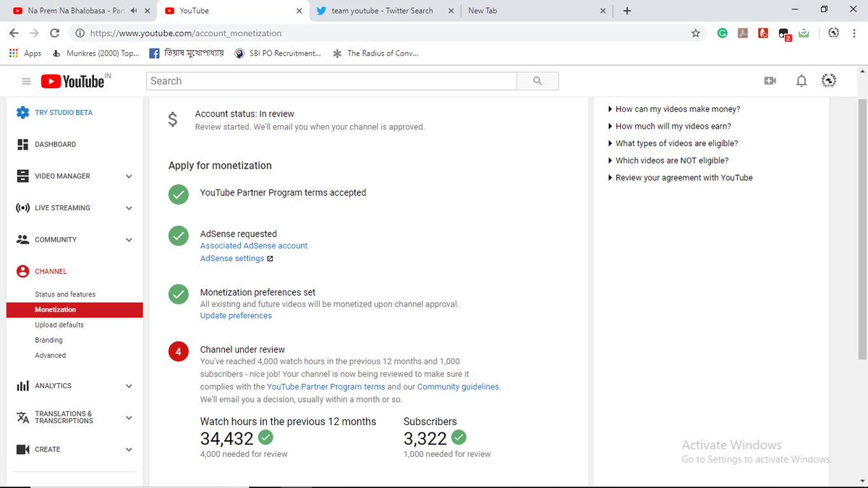868x488 pixels.
Task: Expand the Community section
Action: pos(129,240)
